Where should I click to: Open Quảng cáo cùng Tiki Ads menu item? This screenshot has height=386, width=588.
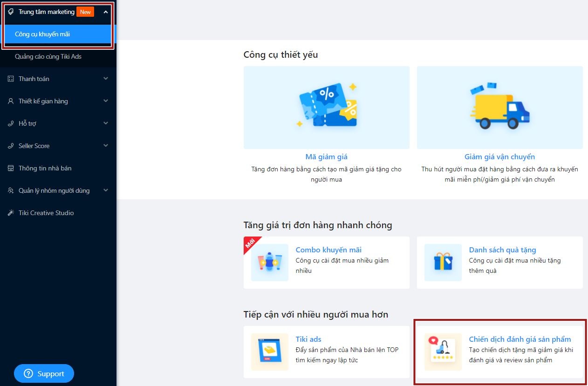[x=48, y=56]
